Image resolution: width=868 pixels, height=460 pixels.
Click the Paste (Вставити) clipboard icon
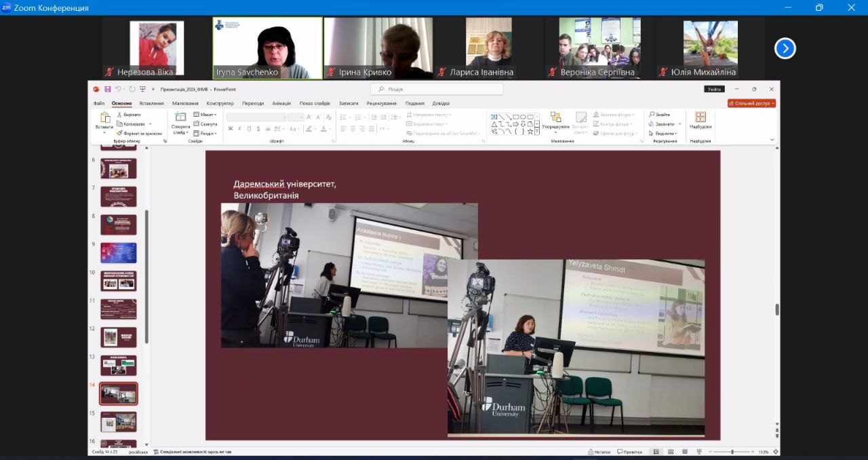tap(105, 118)
